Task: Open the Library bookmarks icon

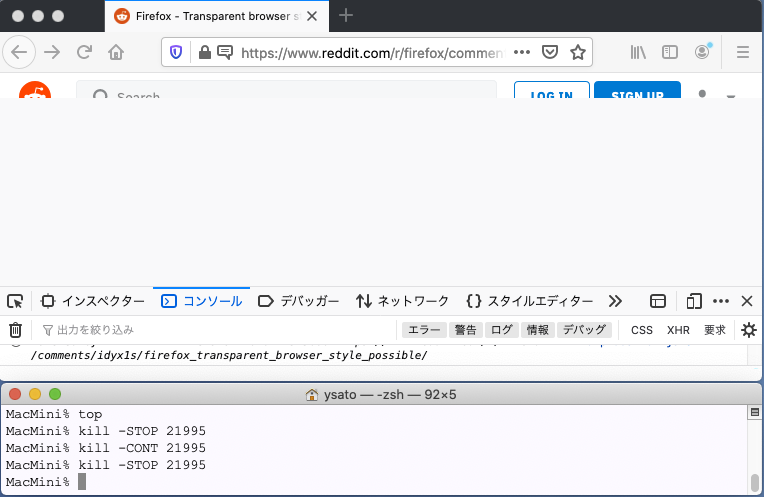Action: tap(638, 53)
